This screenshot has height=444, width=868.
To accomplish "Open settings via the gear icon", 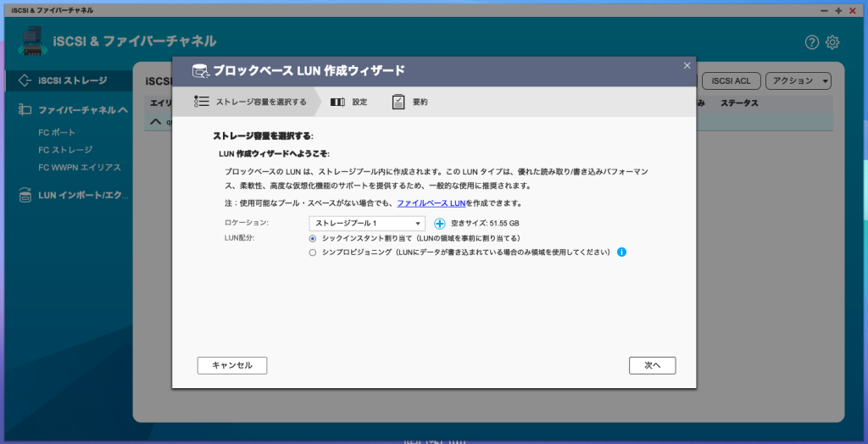I will coord(832,42).
